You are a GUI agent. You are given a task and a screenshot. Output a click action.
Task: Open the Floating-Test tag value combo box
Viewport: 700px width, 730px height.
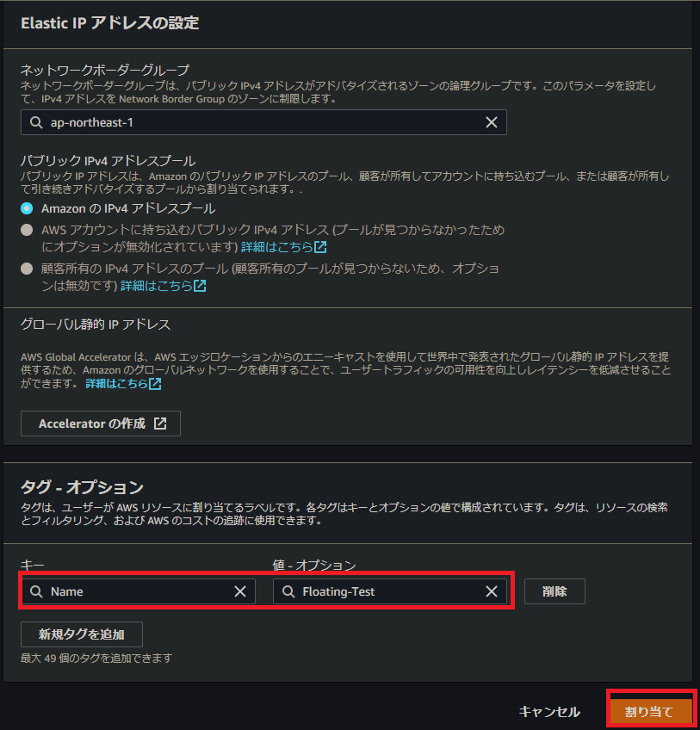(390, 591)
